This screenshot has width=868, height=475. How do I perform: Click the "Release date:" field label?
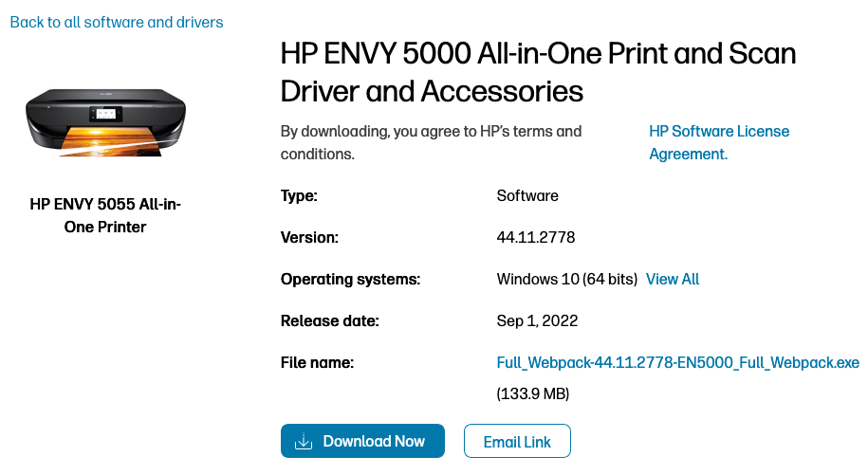coord(329,320)
